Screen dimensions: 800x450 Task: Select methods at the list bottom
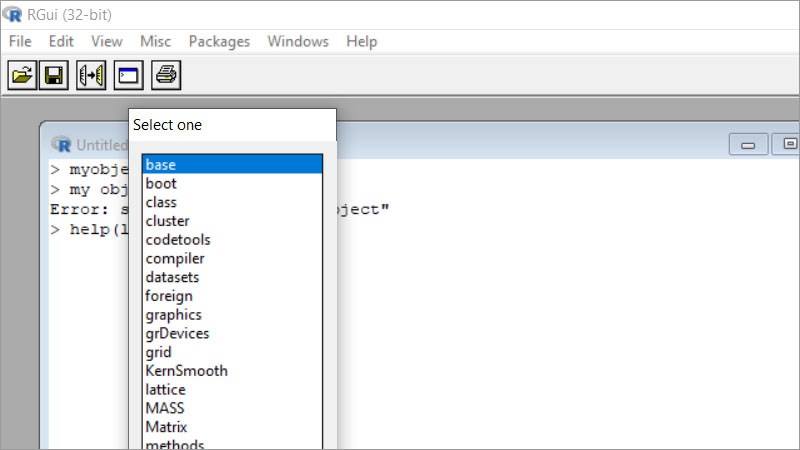click(x=232, y=443)
